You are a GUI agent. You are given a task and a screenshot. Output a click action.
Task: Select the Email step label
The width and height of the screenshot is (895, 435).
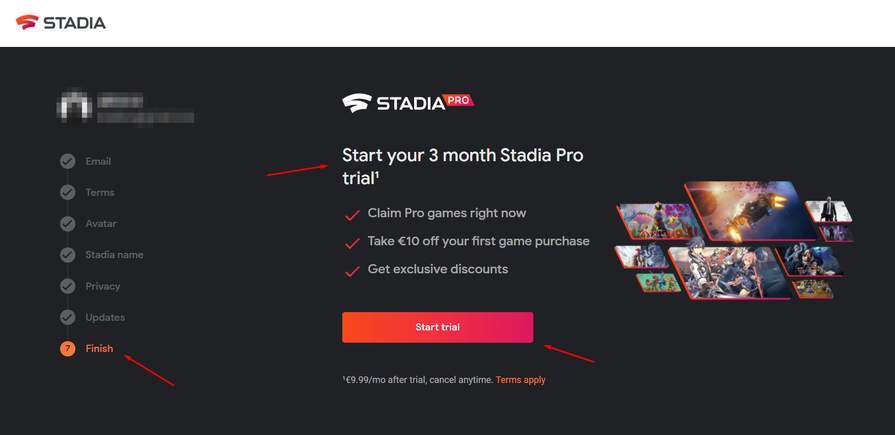tap(98, 161)
